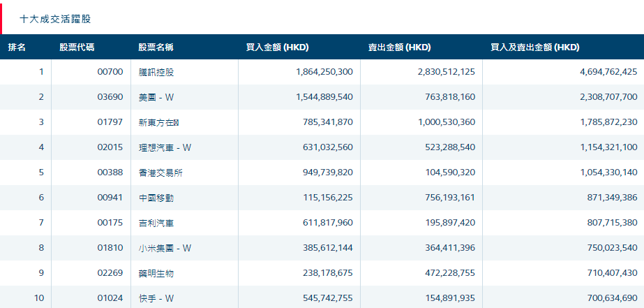Click buy amount 1,864,250,300
The height and width of the screenshot is (308, 644).
324,72
